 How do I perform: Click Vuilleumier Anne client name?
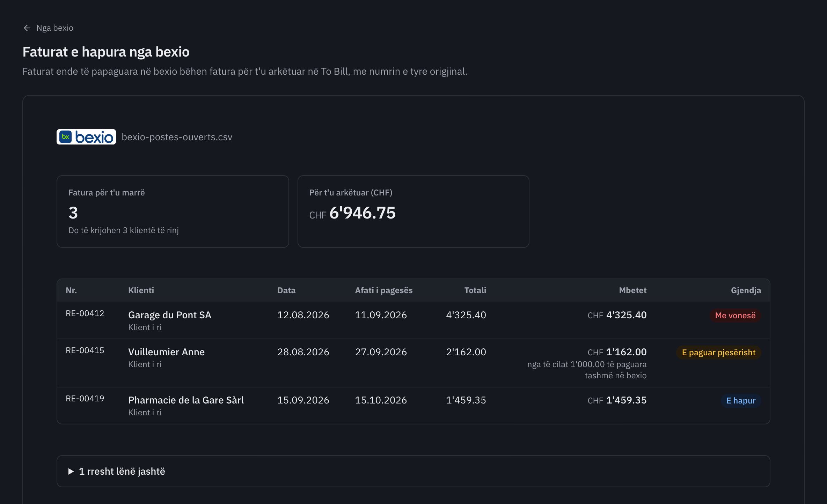[x=167, y=352]
